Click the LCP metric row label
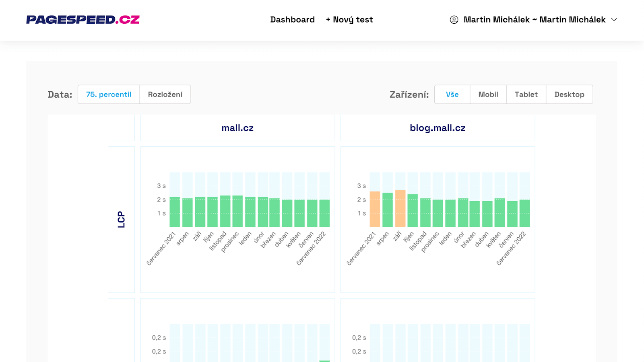This screenshot has width=644, height=362. pos(122,219)
